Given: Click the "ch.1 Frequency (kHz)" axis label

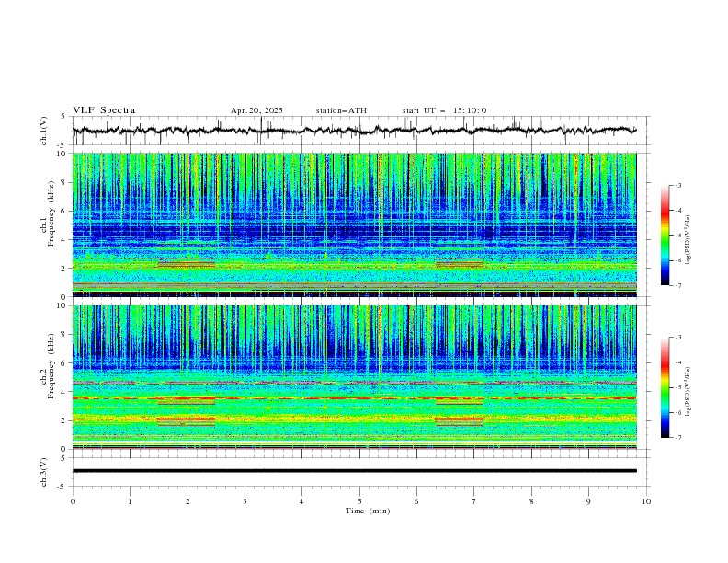Looking at the screenshot, I should click(48, 212).
